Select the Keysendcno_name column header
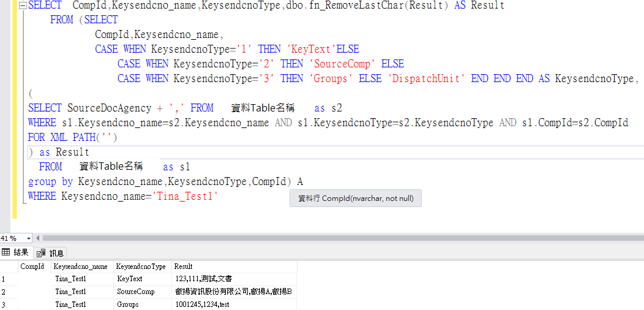The height and width of the screenshot is (310, 644). tap(82, 267)
